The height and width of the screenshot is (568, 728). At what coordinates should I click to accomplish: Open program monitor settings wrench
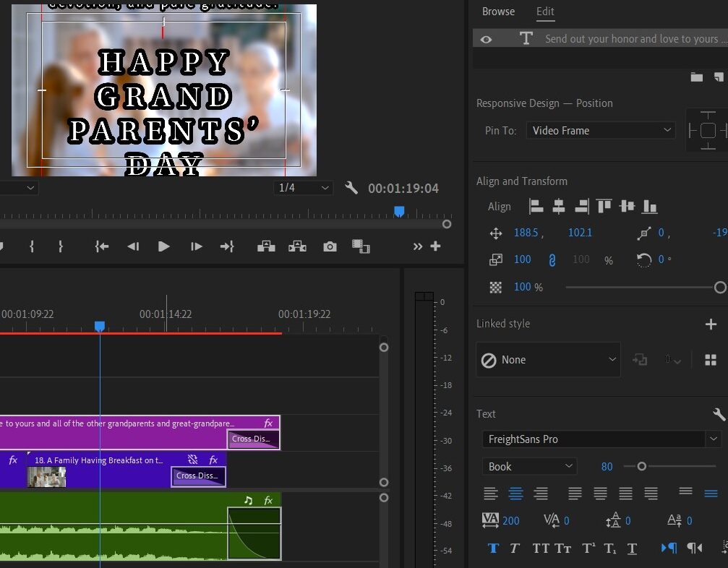tap(351, 188)
